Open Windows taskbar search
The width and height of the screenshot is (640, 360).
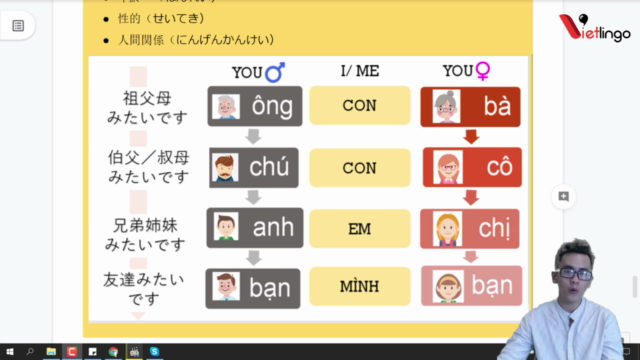point(30,351)
